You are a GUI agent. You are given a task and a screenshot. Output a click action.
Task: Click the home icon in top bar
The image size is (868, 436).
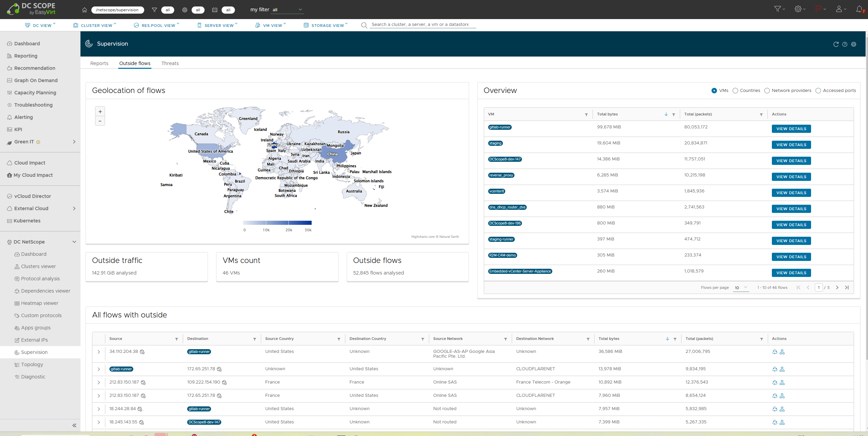(85, 10)
